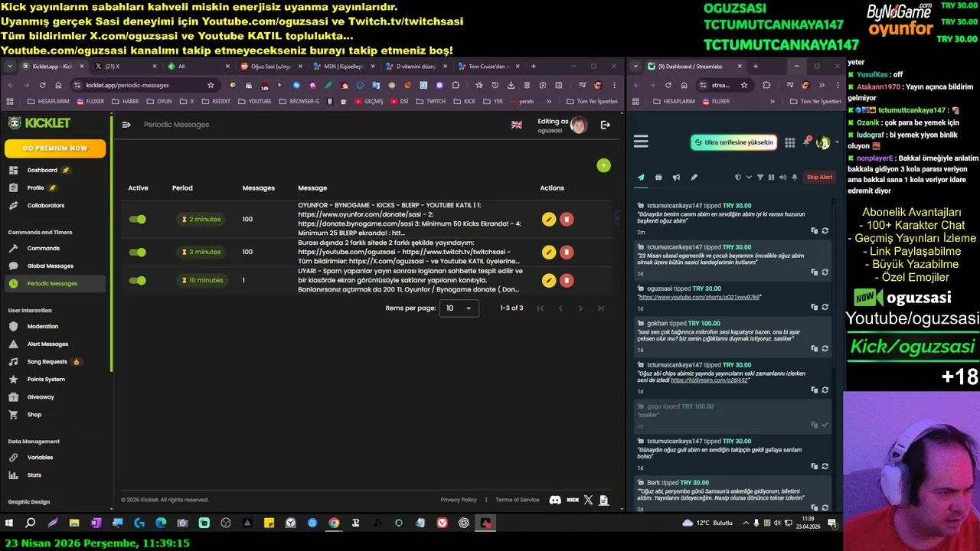Viewport: 980px width, 551px height.
Task: Change language via UK flag icon
Action: [x=517, y=125]
